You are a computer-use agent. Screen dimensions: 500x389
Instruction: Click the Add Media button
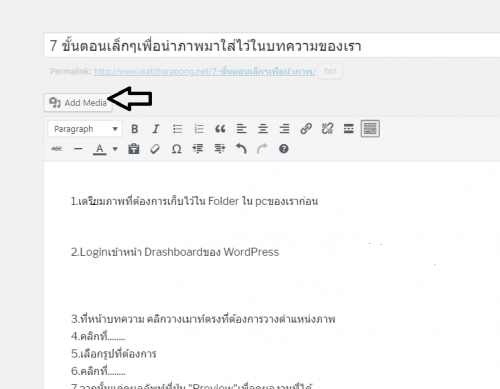coord(78,103)
